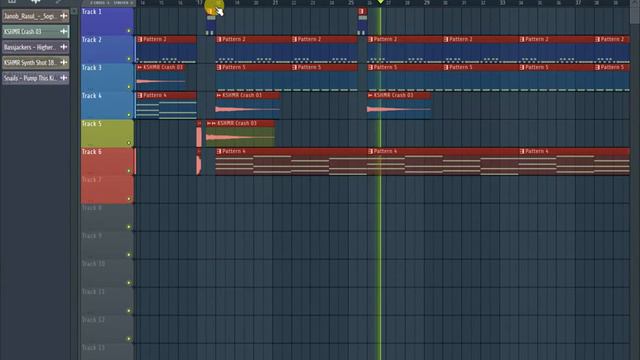
Task: Select the Track 2 header
Action: pos(107,49)
